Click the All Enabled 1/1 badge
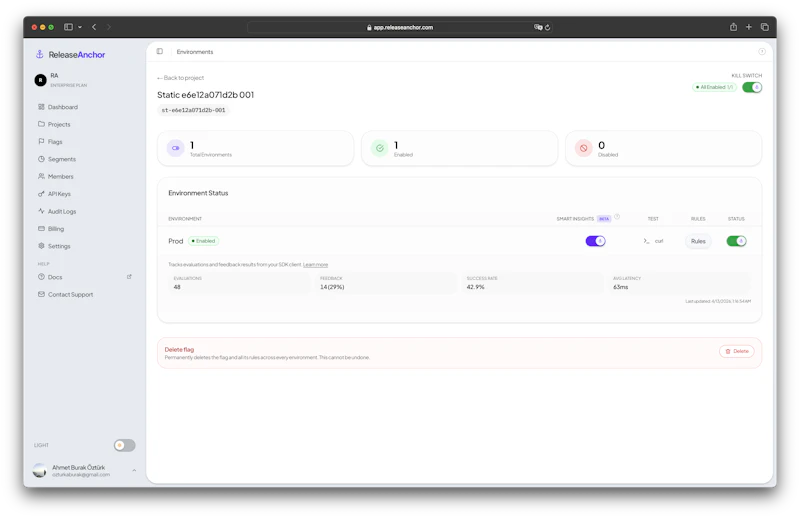800x518 pixels. point(714,87)
